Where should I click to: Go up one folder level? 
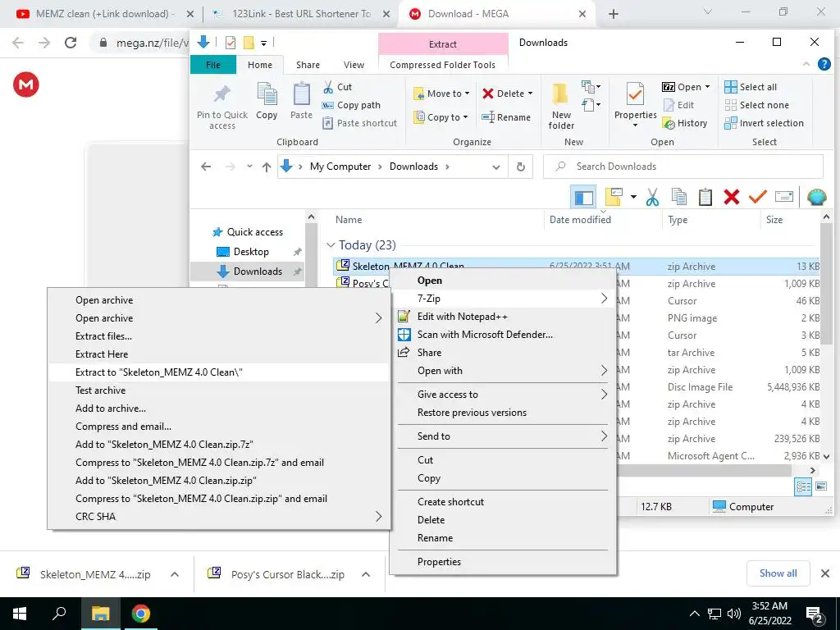pos(267,167)
